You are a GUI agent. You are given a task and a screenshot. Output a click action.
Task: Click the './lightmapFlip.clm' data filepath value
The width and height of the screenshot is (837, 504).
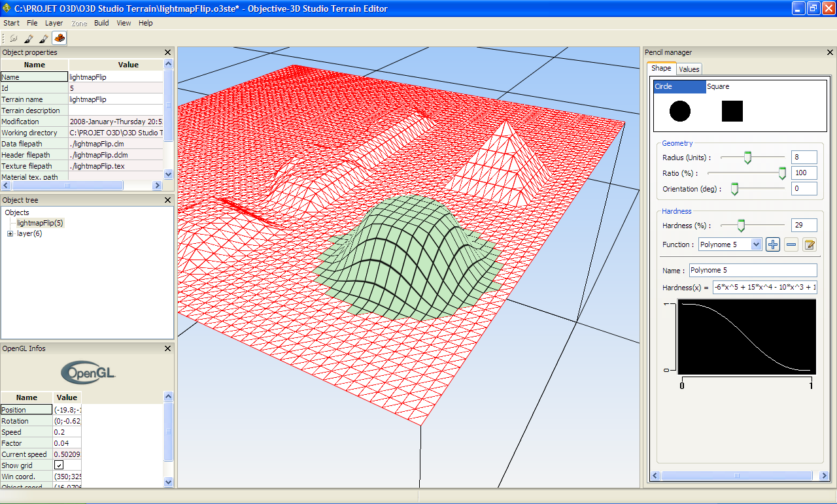[x=116, y=144]
